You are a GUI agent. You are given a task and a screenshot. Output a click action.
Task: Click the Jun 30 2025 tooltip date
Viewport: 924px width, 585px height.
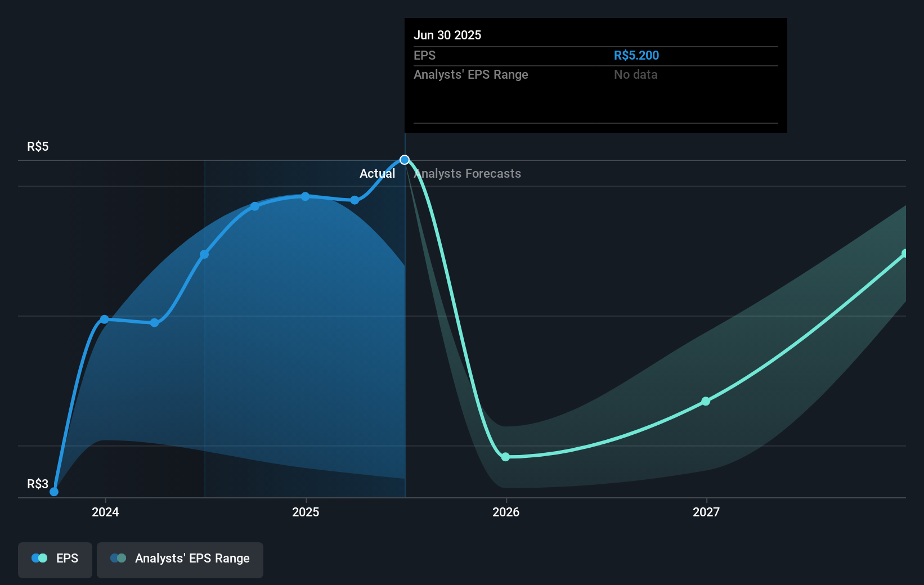tap(447, 35)
